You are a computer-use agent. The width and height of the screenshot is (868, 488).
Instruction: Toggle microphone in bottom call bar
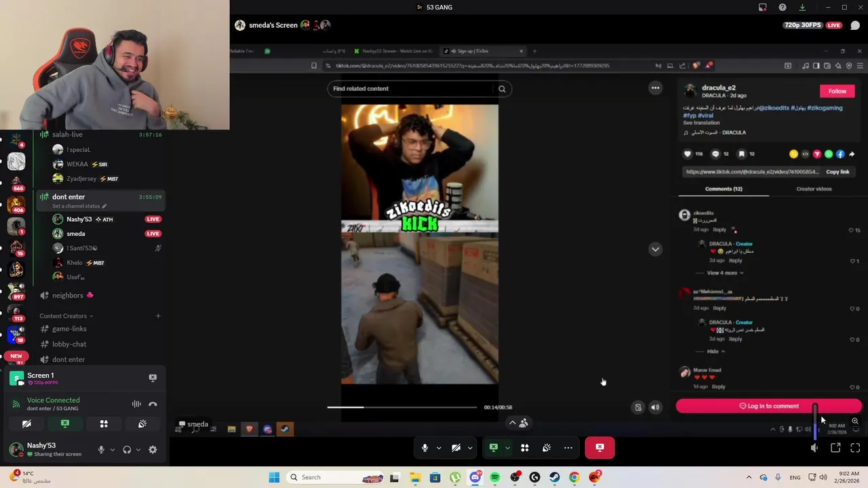click(x=425, y=447)
